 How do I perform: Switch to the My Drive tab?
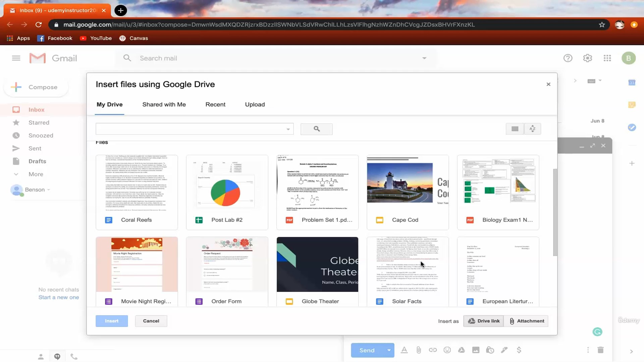pyautogui.click(x=109, y=105)
